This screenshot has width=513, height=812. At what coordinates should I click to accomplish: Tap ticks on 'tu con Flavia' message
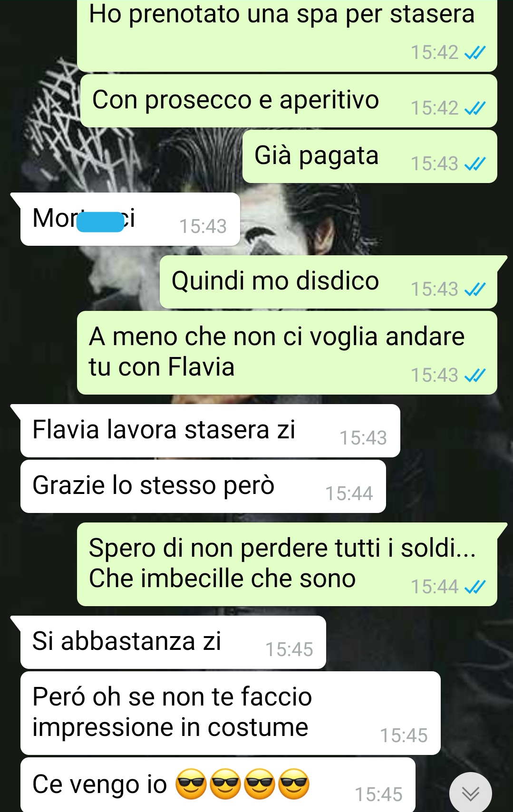(x=474, y=376)
